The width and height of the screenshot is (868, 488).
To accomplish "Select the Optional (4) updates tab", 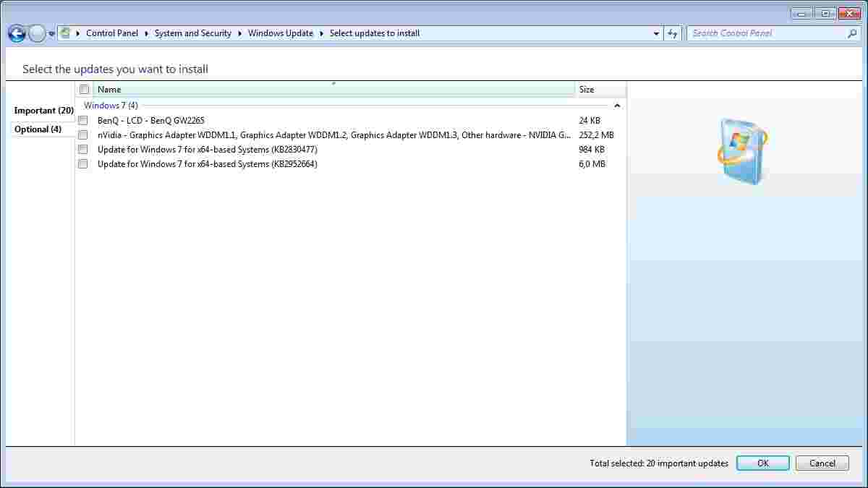I will (38, 129).
